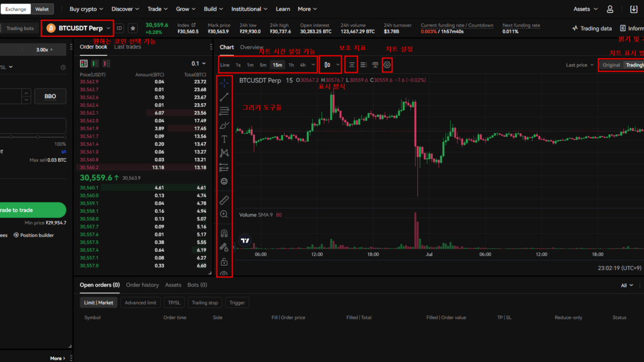Pick the ruler measure tool

click(x=224, y=200)
